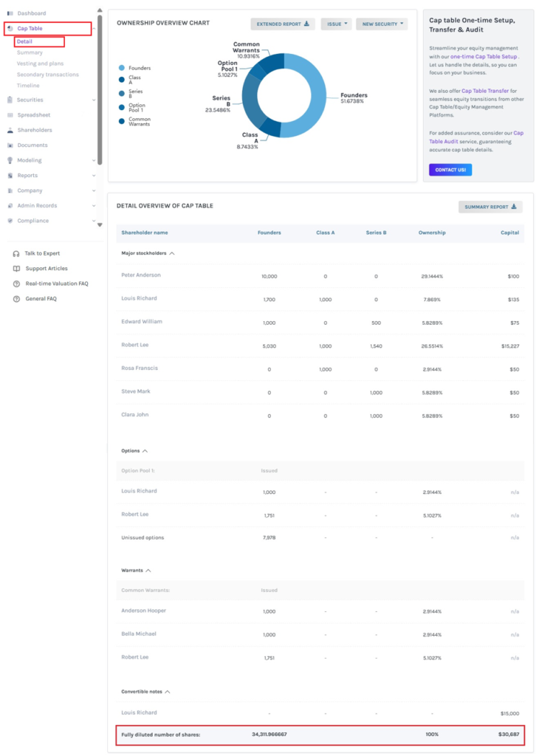The height and width of the screenshot is (756, 539).
Task: Select the Edward William shareholder name
Action: (142, 322)
